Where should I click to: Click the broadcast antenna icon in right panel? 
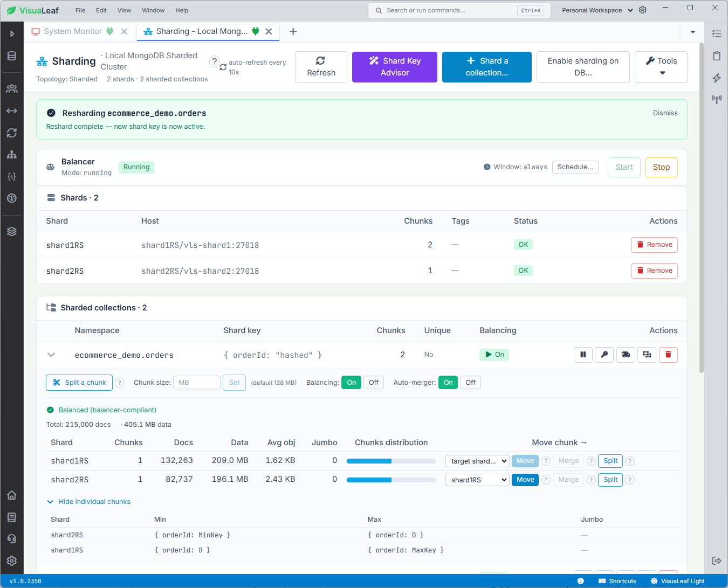click(x=717, y=99)
